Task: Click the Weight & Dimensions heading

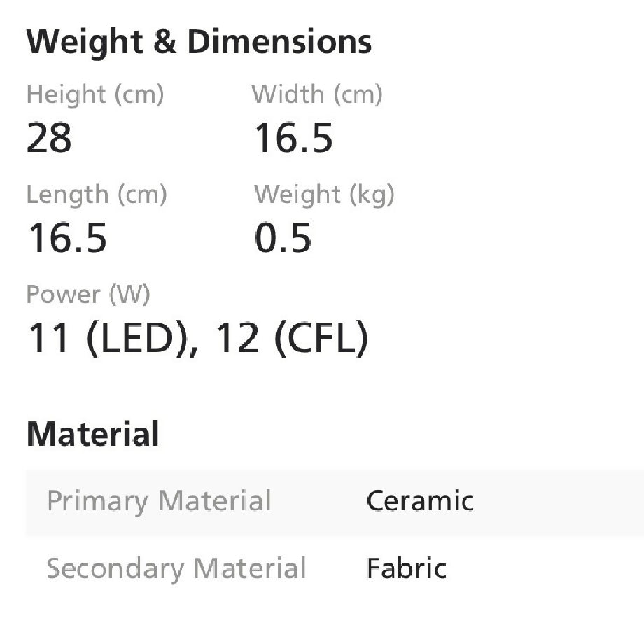Action: (199, 43)
